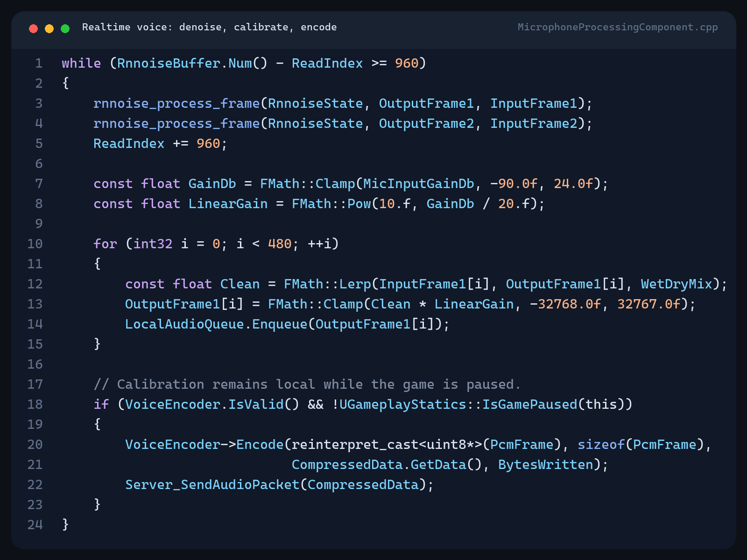Click 'ReadIndex' on line 5

point(129,143)
